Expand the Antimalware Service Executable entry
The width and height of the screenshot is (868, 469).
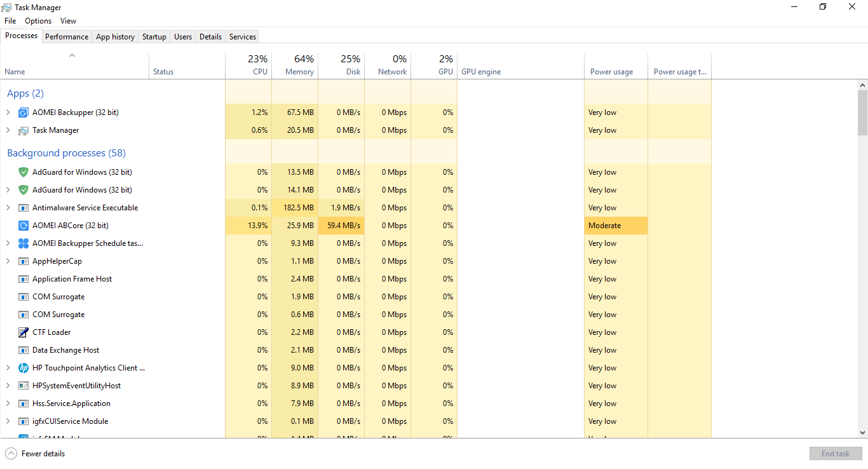click(x=8, y=208)
